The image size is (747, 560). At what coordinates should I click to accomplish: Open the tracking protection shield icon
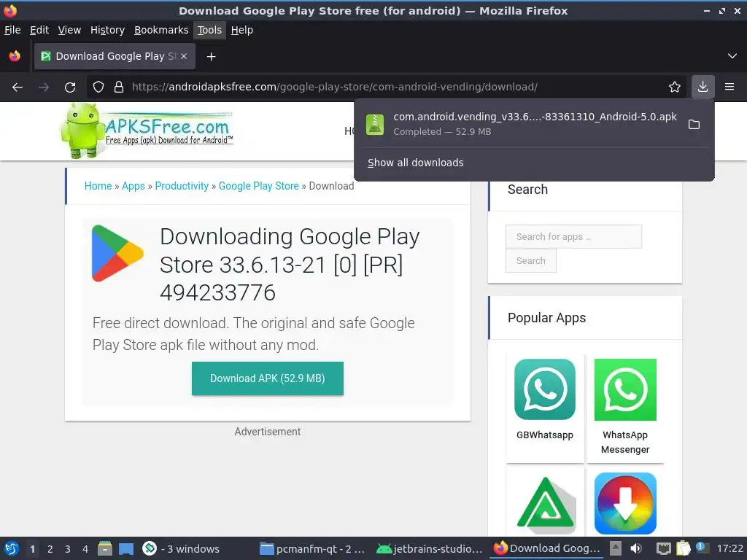[98, 87]
